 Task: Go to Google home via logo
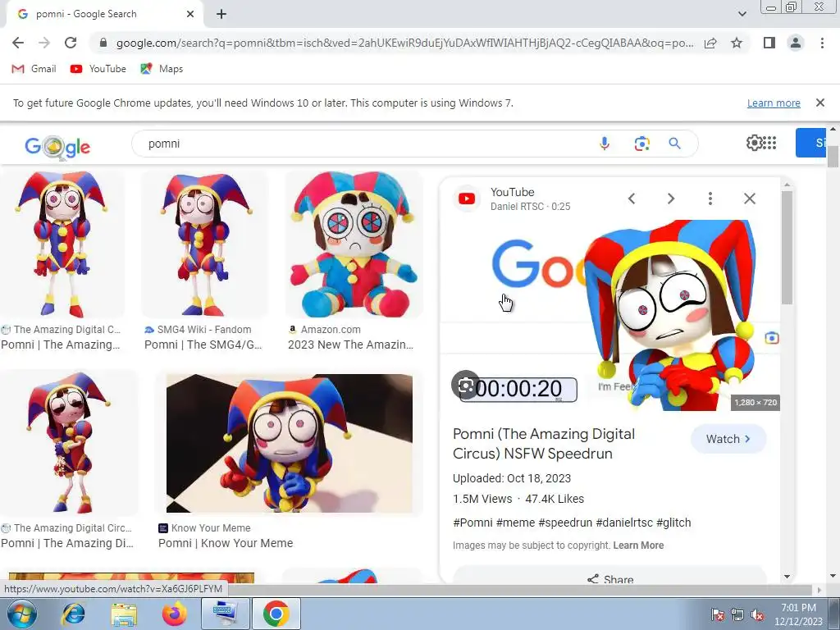57,146
